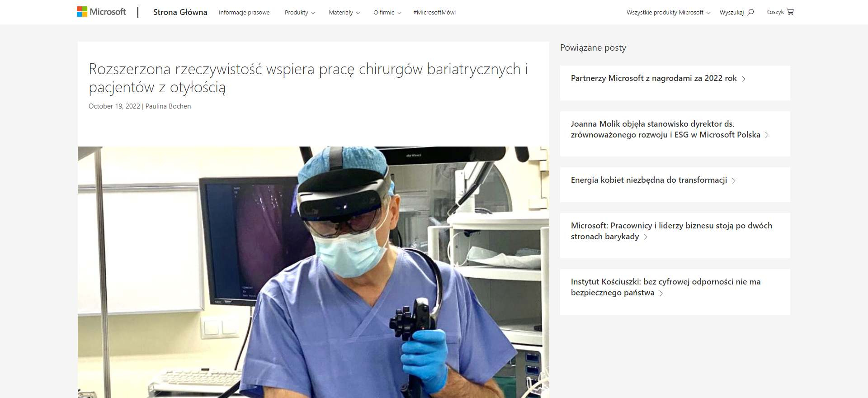Open Koszyk shopping cart link
This screenshot has height=398, width=868.
[x=779, y=12]
